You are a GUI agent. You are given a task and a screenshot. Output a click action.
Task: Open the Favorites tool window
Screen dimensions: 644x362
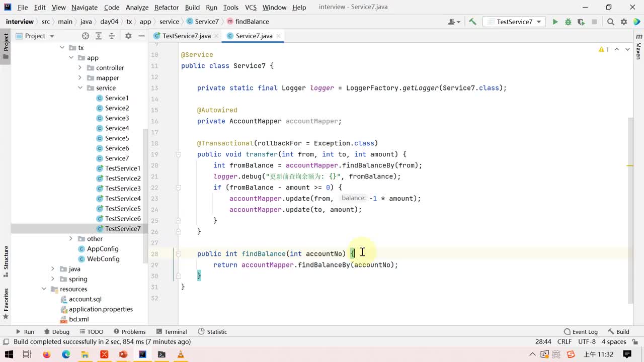[6, 304]
